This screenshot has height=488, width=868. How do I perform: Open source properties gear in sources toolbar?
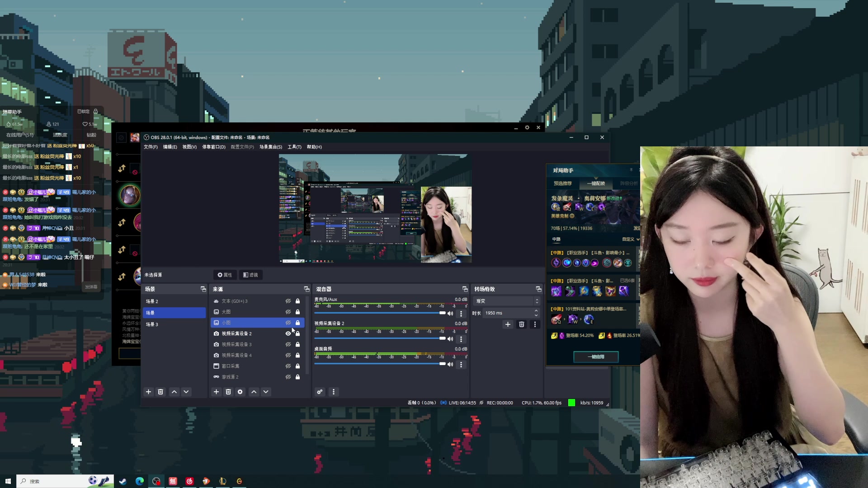[x=241, y=392]
